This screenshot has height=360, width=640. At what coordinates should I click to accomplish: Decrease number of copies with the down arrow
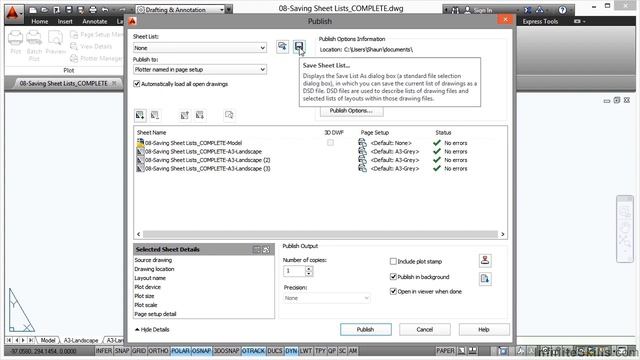pos(309,274)
